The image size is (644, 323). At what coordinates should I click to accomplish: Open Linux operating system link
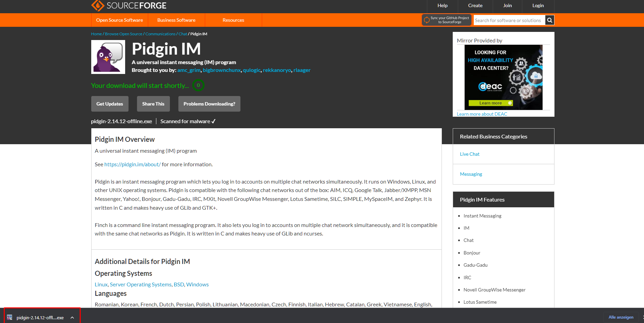[101, 285]
